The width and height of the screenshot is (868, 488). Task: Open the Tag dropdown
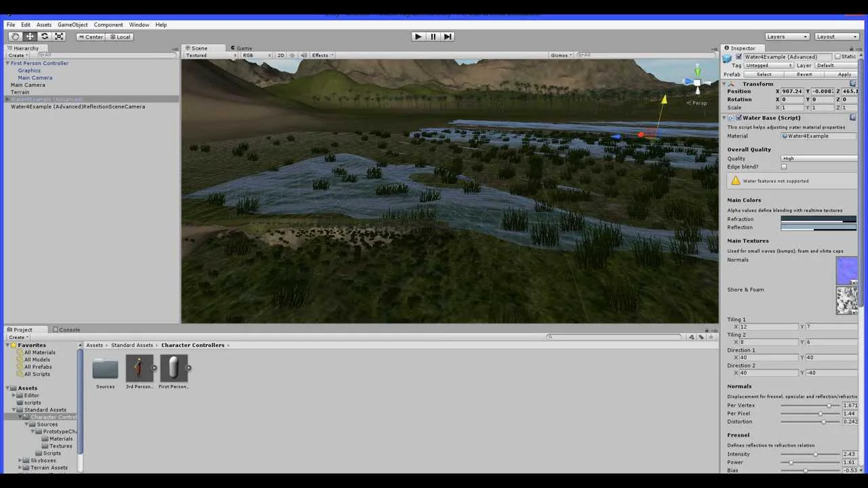click(x=769, y=66)
